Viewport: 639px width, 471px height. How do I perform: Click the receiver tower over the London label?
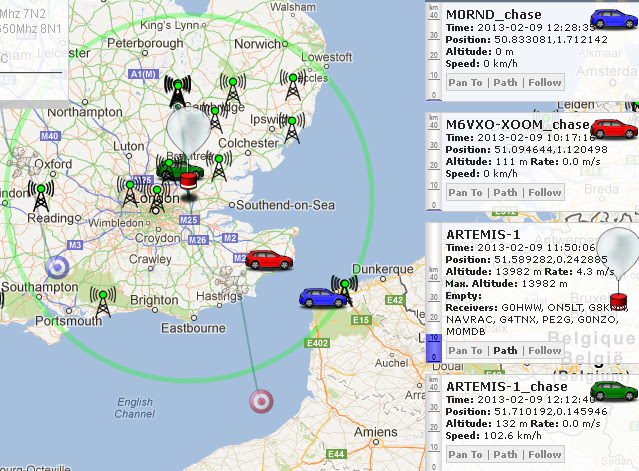(157, 199)
